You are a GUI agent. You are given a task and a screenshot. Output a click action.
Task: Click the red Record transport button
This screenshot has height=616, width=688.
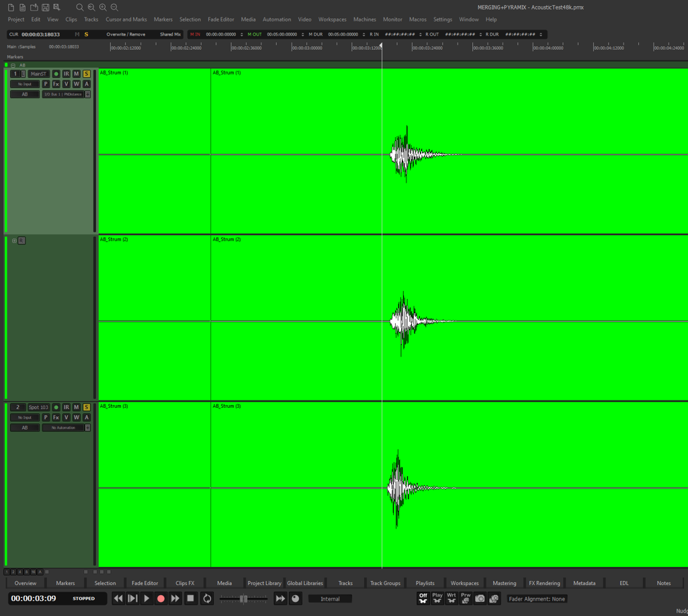click(161, 599)
